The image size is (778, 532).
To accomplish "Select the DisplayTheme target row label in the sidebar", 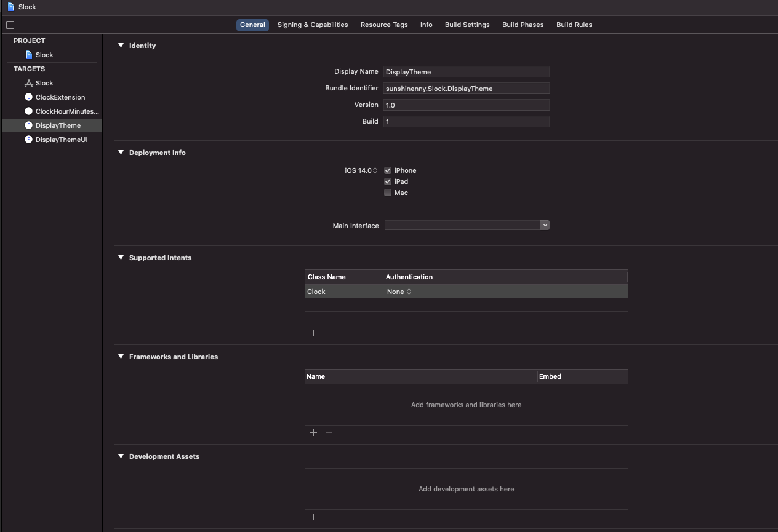I will tap(58, 125).
